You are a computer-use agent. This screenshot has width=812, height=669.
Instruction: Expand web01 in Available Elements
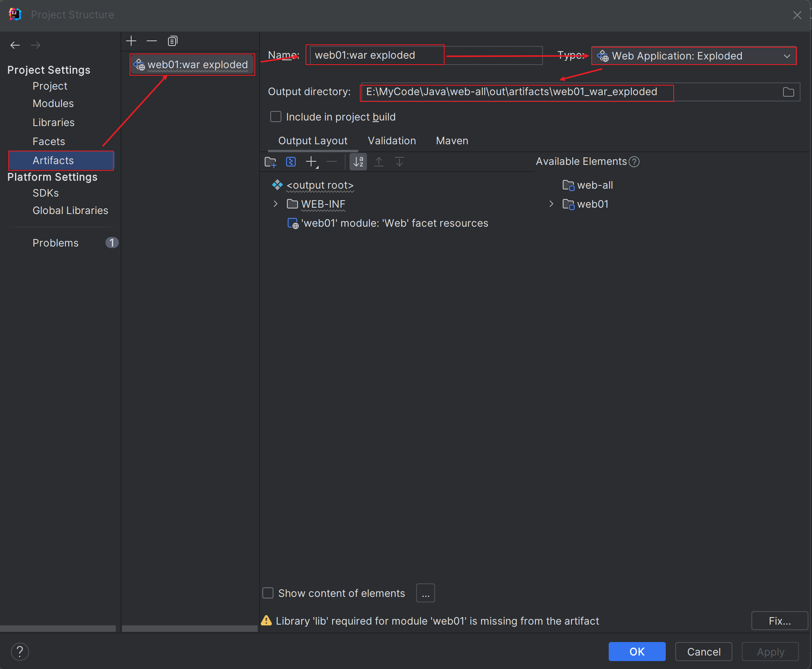click(x=551, y=204)
